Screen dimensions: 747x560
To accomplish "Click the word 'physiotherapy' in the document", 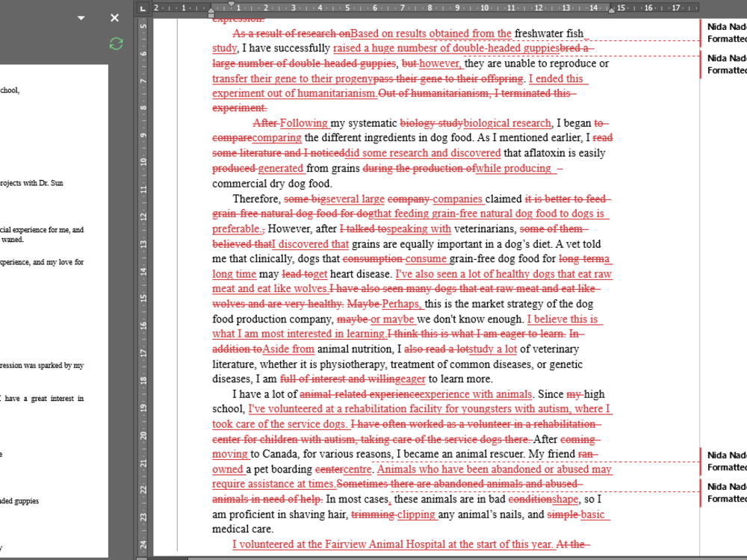I will click(x=353, y=364).
